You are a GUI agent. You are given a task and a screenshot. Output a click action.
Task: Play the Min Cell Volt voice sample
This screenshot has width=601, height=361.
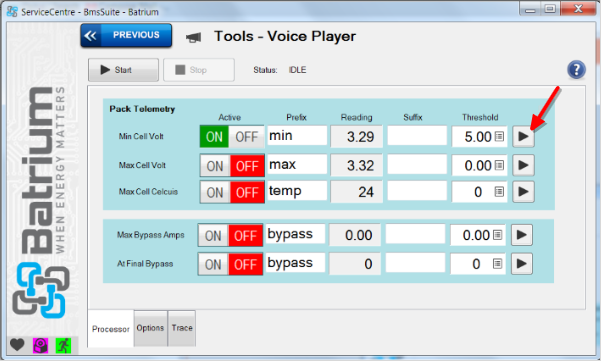523,136
